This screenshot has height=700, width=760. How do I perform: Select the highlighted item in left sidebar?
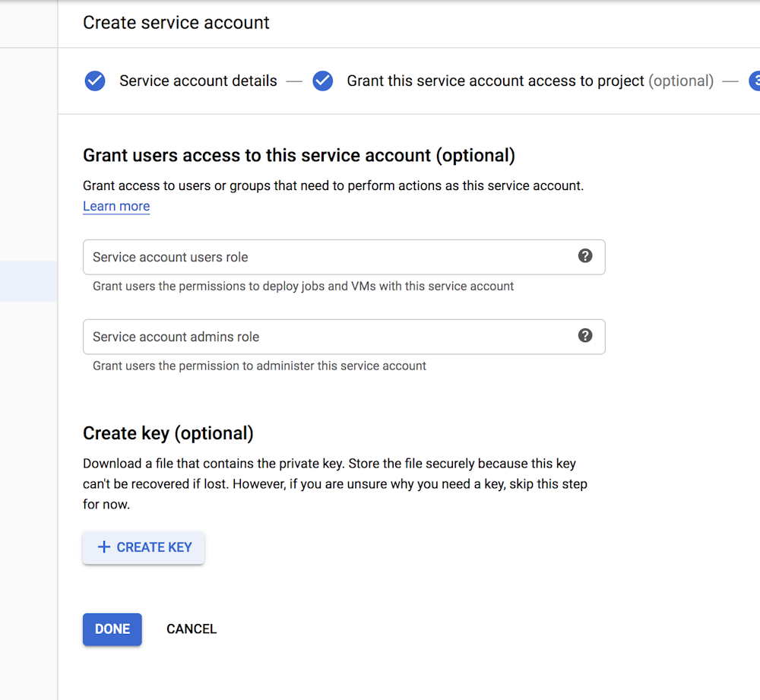click(x=29, y=281)
